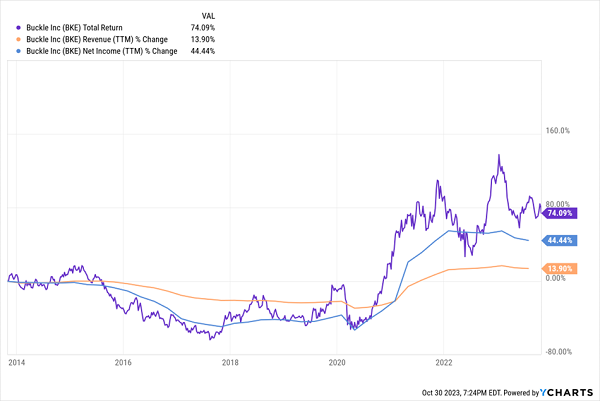600x401 pixels.
Task: Click the YCharts logo
Action: pos(567,393)
